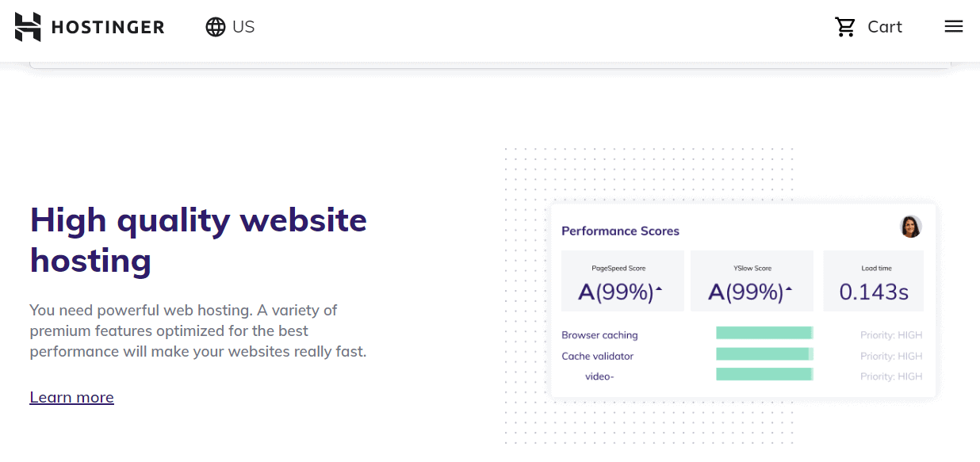Viewport: 980px width, 462px height.
Task: Click the Cache validator green progress bar
Action: [764, 353]
